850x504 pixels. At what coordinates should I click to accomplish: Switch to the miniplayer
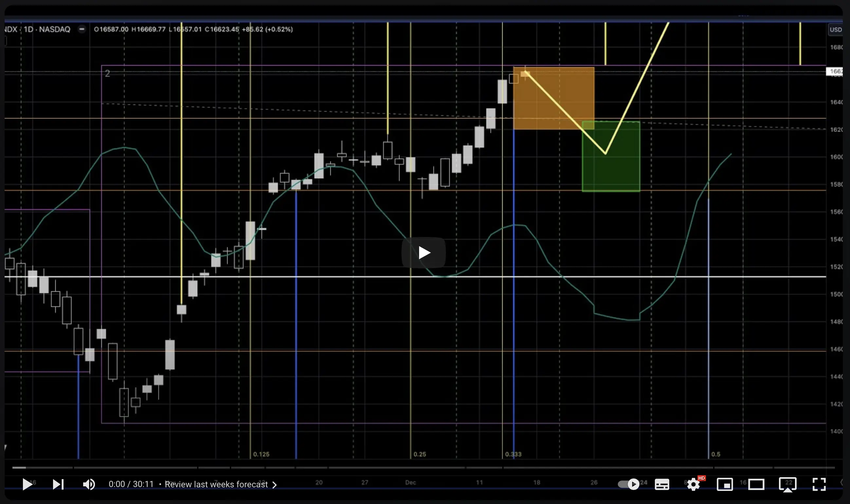[725, 484]
